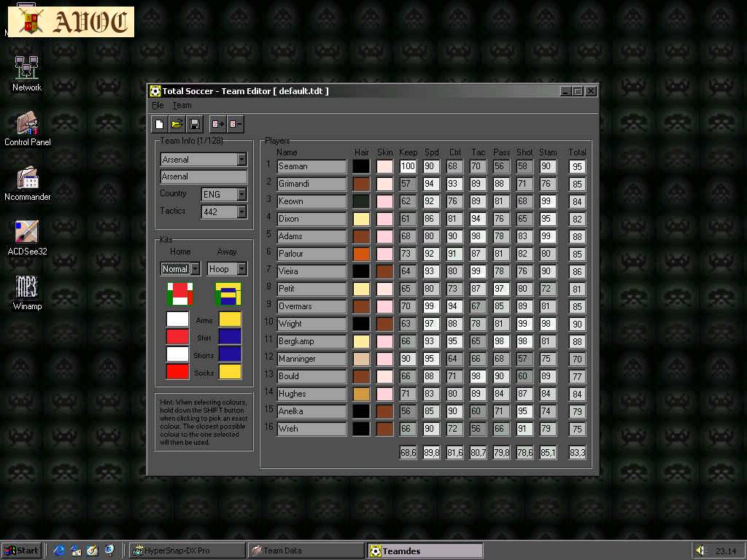Open the Tactics dropdown showing 442

[242, 211]
